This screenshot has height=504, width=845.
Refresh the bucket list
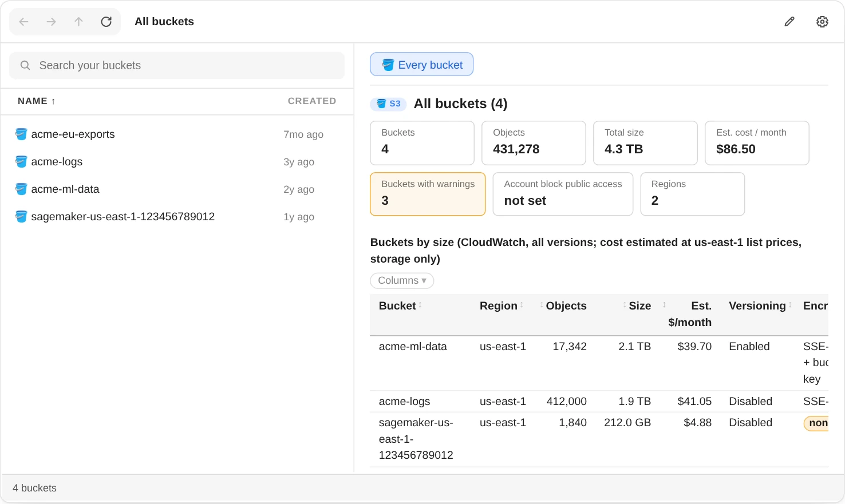pos(106,22)
